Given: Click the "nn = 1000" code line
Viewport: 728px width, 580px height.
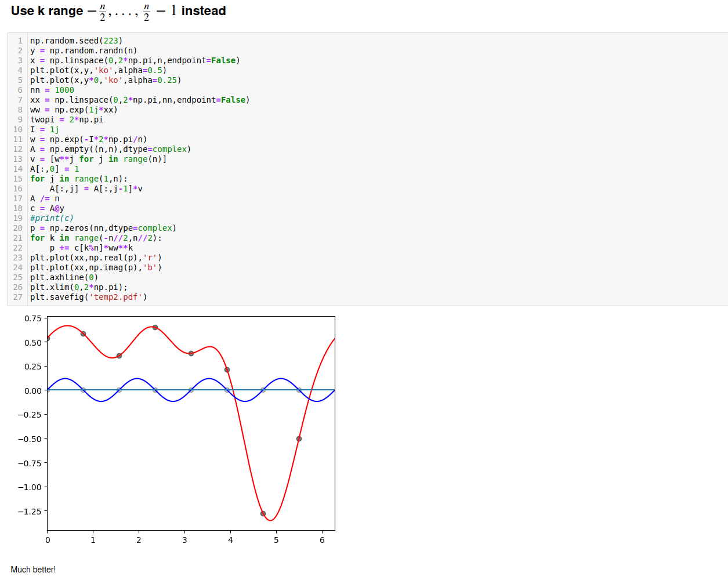Looking at the screenshot, I should (x=52, y=90).
